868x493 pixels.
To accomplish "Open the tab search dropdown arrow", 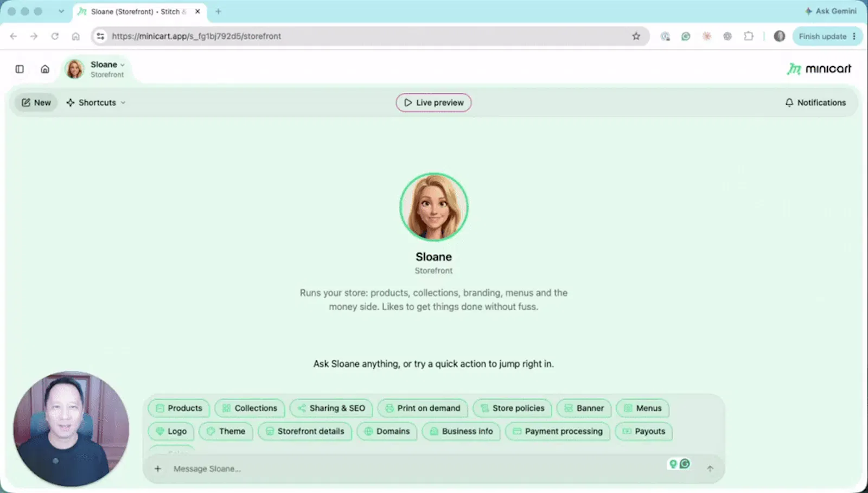I will coord(61,11).
